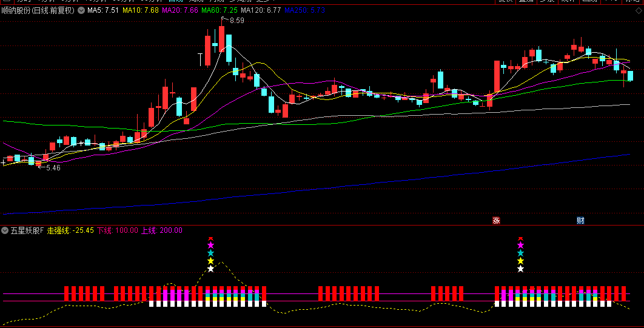Click the teal star in the right star column
Image resolution: width=644 pixels, height=328 pixels.
pyautogui.click(x=521, y=253)
